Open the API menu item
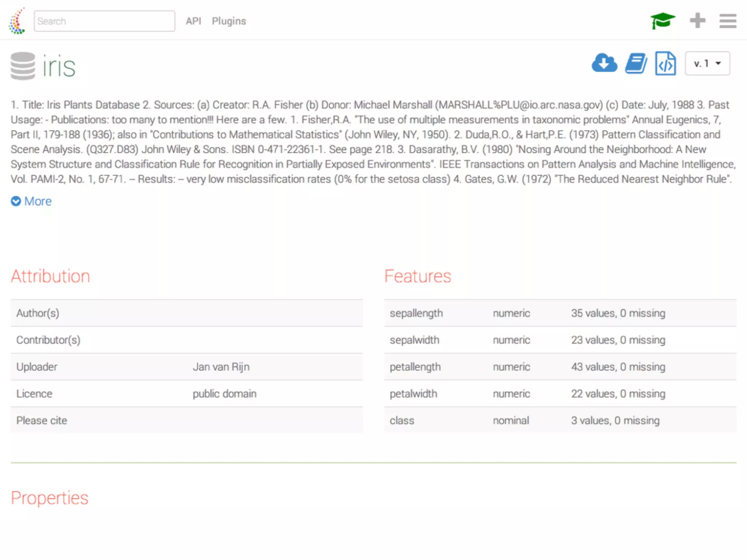 tap(193, 21)
